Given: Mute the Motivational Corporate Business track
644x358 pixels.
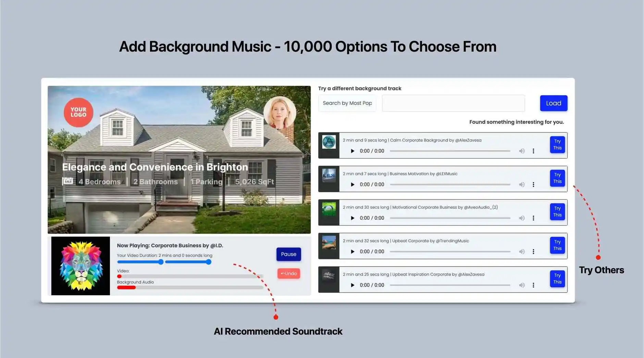Looking at the screenshot, I should (522, 218).
